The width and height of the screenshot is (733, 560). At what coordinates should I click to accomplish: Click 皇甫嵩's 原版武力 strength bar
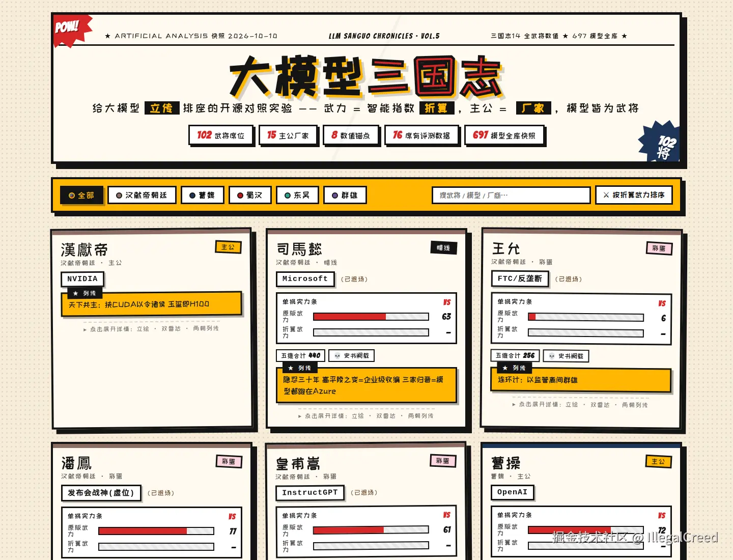point(371,530)
